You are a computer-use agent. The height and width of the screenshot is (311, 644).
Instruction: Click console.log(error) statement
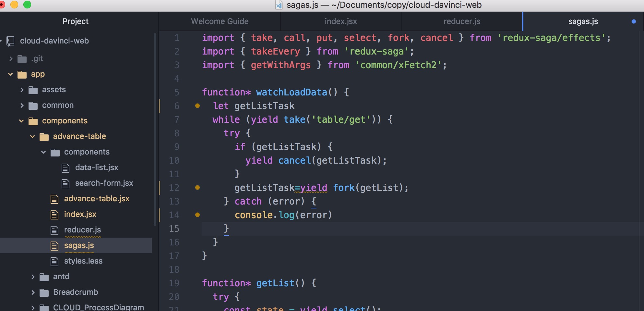point(283,215)
